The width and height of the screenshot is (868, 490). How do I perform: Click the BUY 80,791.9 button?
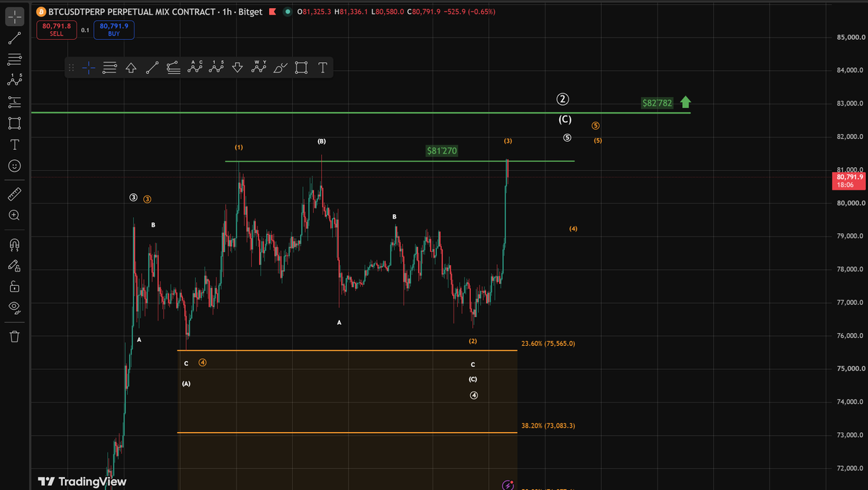click(x=114, y=30)
